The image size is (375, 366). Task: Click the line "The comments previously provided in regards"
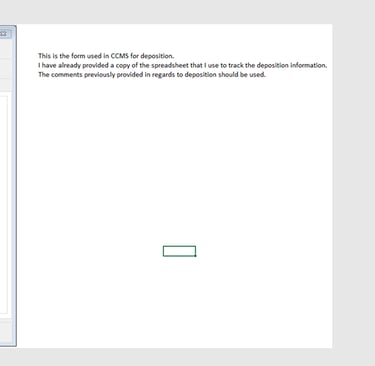(152, 75)
